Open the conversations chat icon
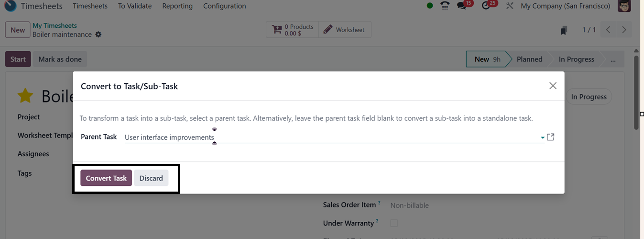Screen dimensions: 644x239 click(x=462, y=6)
